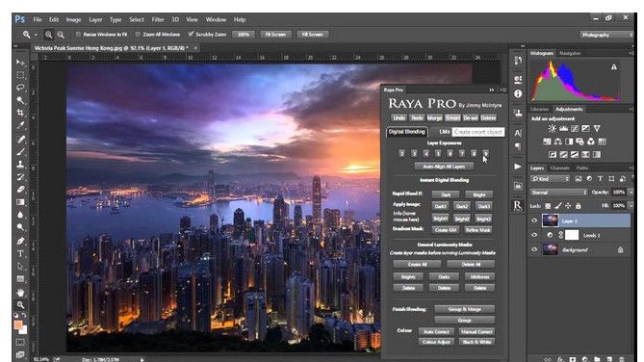Select the Lasso tool

(20, 88)
